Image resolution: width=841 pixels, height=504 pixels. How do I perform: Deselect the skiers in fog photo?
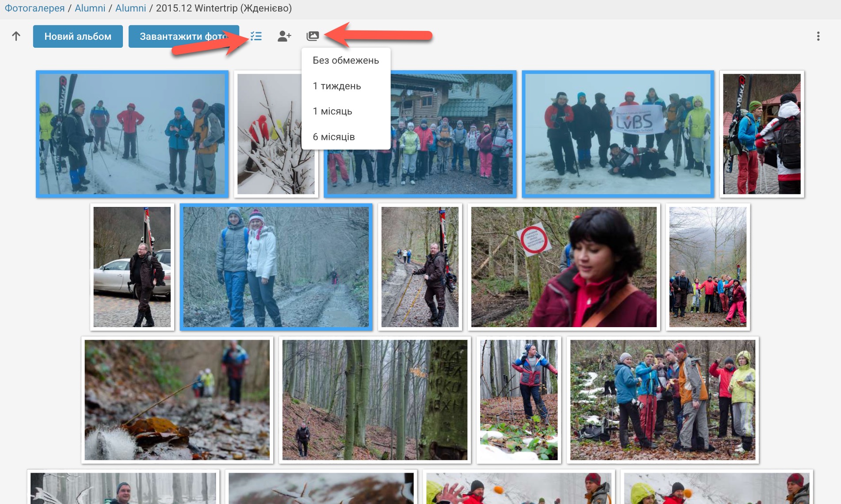[x=132, y=134]
